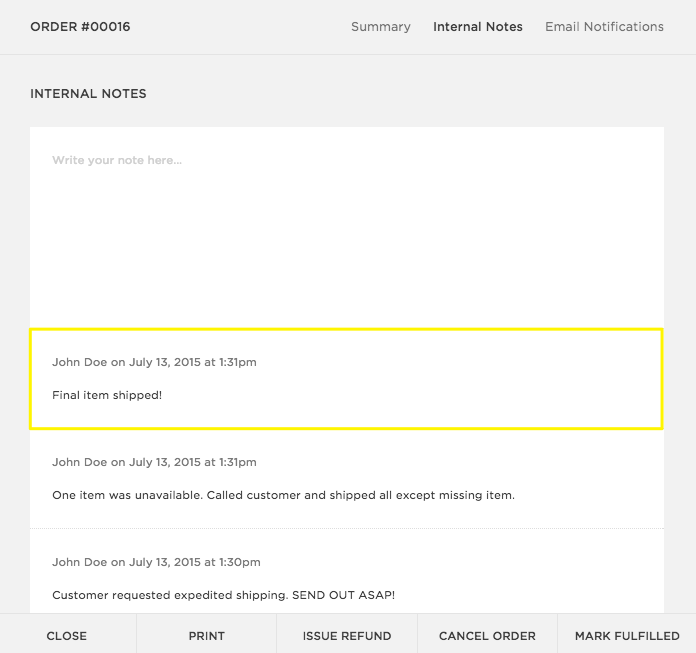This screenshot has height=653, width=696.
Task: Select the highlighted 'Final item shipped!' note
Action: click(107, 395)
